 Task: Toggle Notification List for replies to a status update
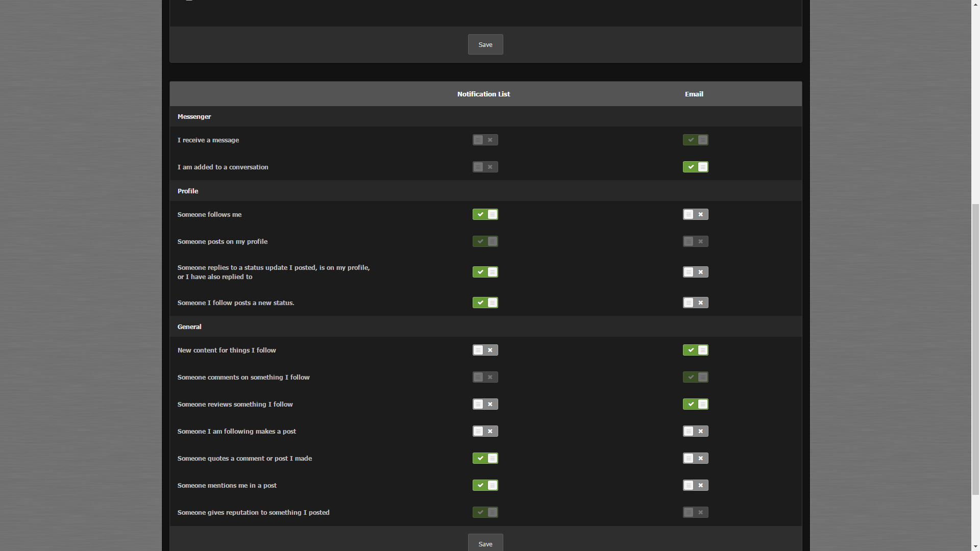coord(485,272)
